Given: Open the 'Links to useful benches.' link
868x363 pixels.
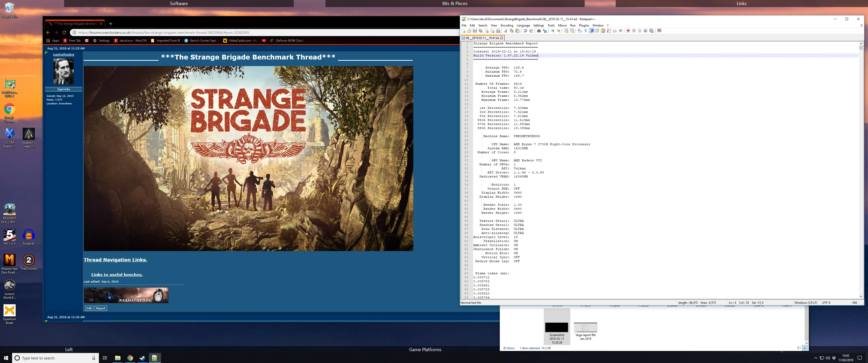Looking at the screenshot, I should click(117, 275).
